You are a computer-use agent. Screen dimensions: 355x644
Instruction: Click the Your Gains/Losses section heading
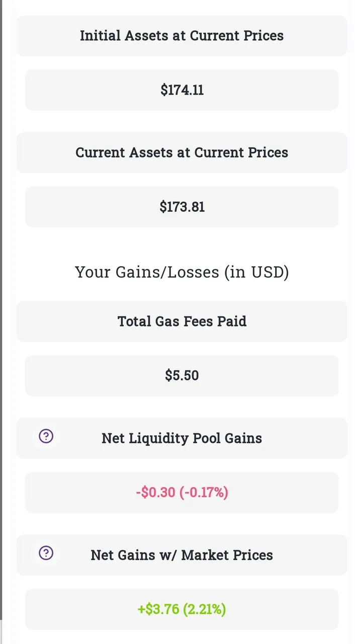coord(182,272)
